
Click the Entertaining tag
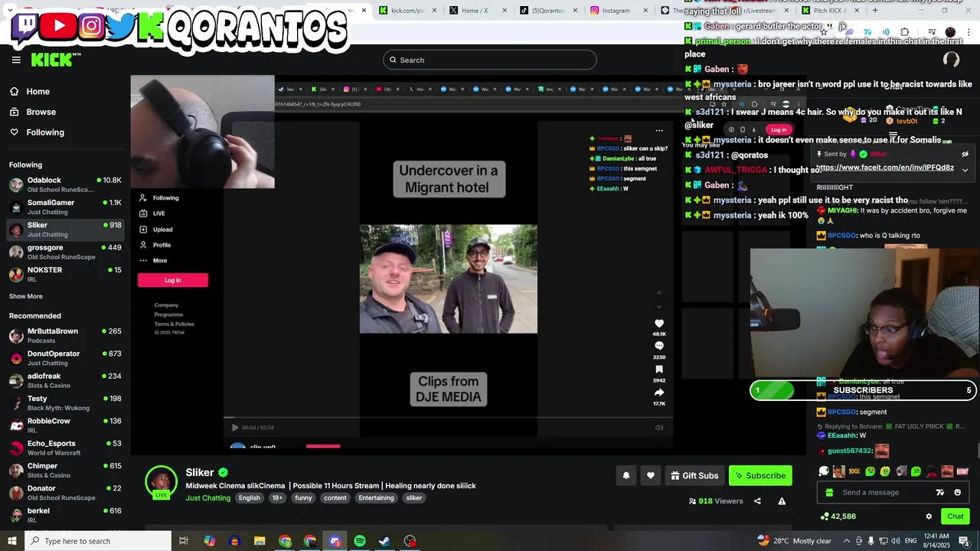pos(376,498)
